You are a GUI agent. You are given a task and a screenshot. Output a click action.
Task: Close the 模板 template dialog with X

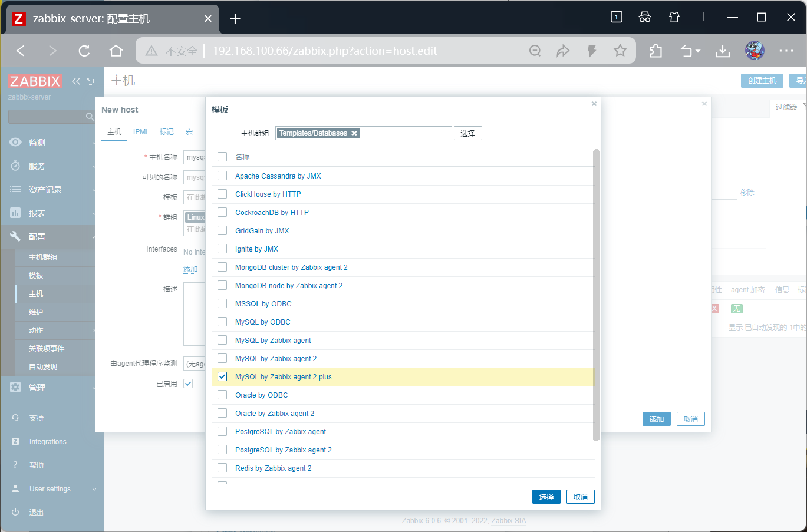click(x=594, y=104)
